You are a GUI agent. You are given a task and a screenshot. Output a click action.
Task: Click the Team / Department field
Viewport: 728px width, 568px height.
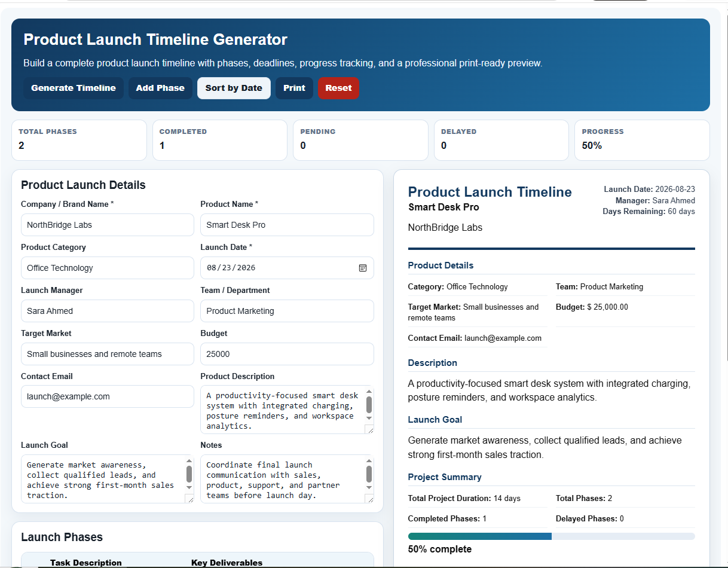(287, 311)
